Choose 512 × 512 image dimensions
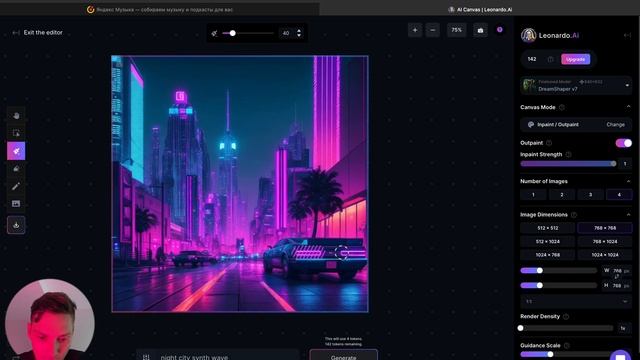This screenshot has width=640, height=360. point(547,228)
